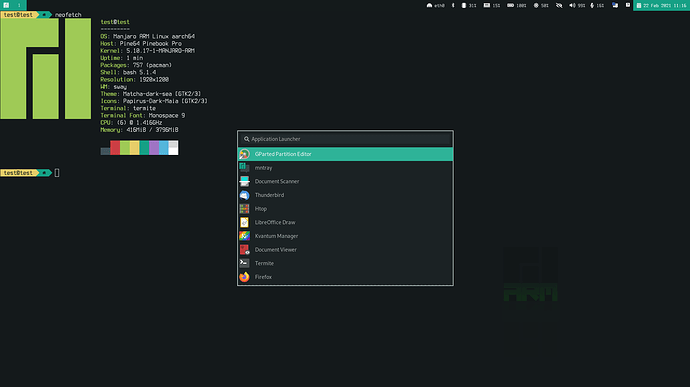Focus the Application Launcher search field
Viewport: 690px width, 387px height.
[x=345, y=139]
